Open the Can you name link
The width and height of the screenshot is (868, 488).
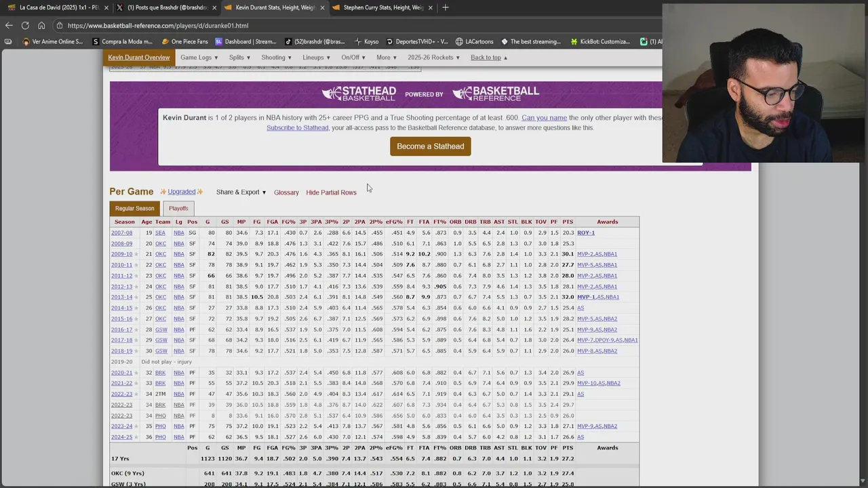pos(544,118)
